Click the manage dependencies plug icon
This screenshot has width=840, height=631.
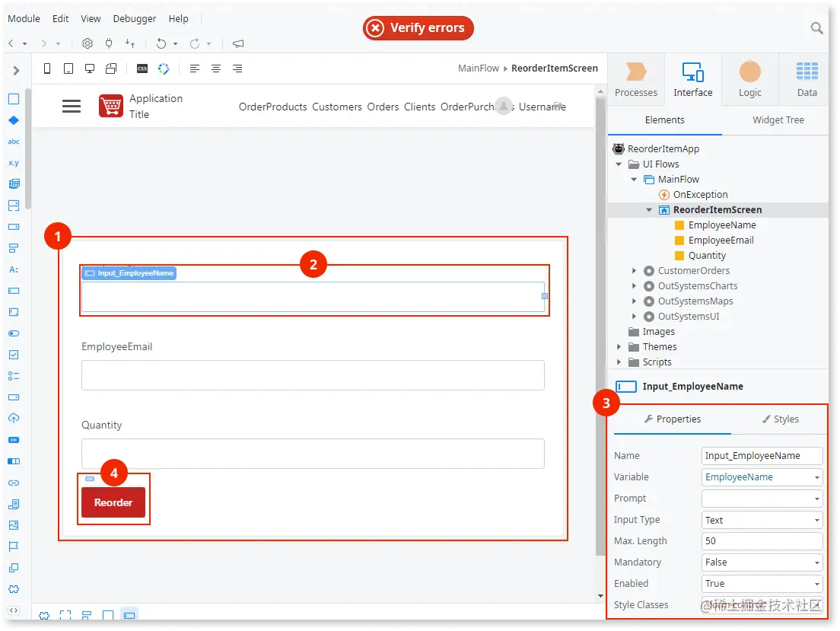pyautogui.click(x=109, y=43)
